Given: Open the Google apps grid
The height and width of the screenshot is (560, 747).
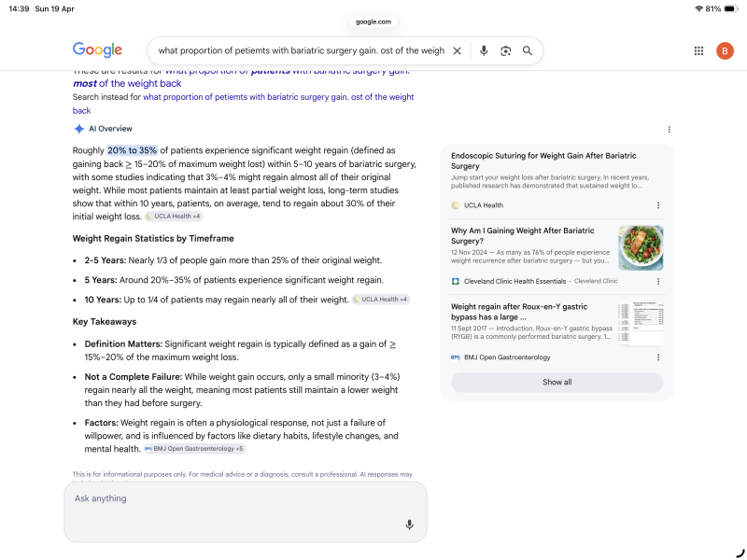Looking at the screenshot, I should (698, 51).
